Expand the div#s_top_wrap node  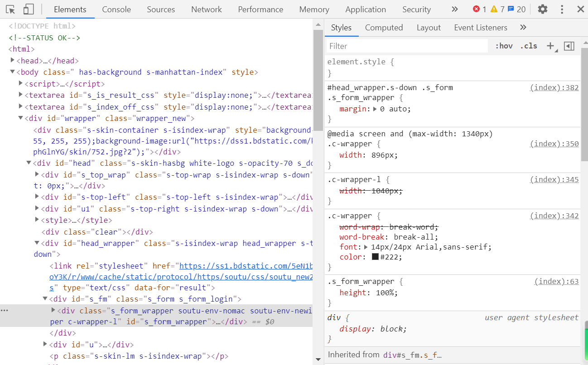pos(37,174)
